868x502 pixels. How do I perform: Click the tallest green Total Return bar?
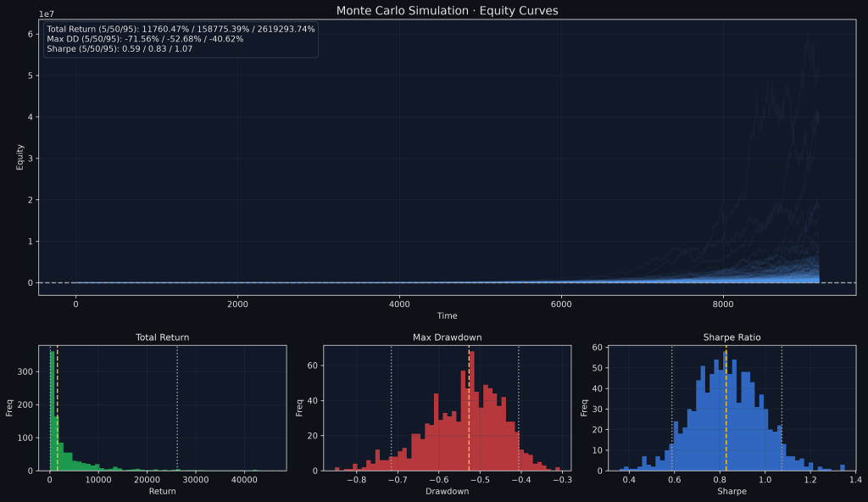click(52, 411)
